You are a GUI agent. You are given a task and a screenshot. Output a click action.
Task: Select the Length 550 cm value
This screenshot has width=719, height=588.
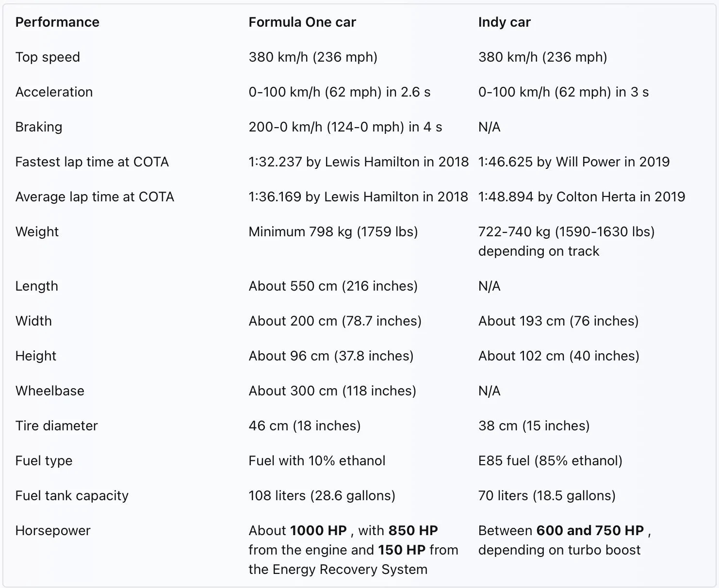(x=333, y=286)
